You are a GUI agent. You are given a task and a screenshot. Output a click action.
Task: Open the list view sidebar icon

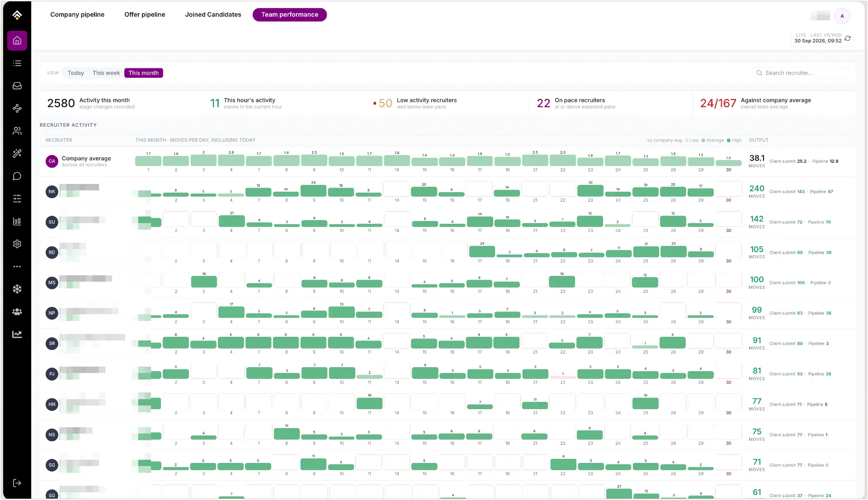pos(17,63)
